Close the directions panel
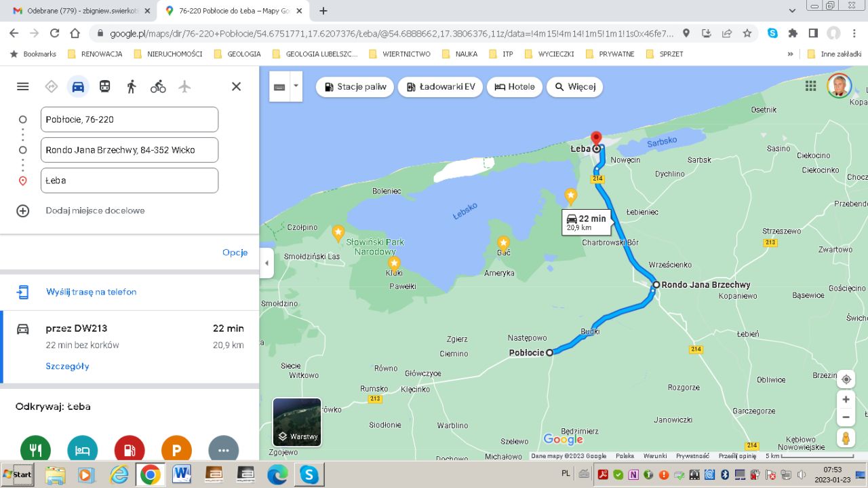 pyautogui.click(x=236, y=86)
